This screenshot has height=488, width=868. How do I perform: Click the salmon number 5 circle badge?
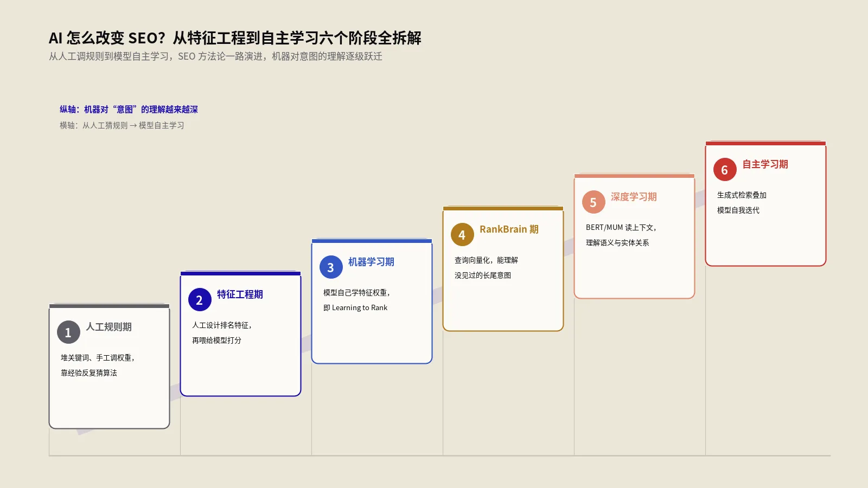(x=593, y=202)
